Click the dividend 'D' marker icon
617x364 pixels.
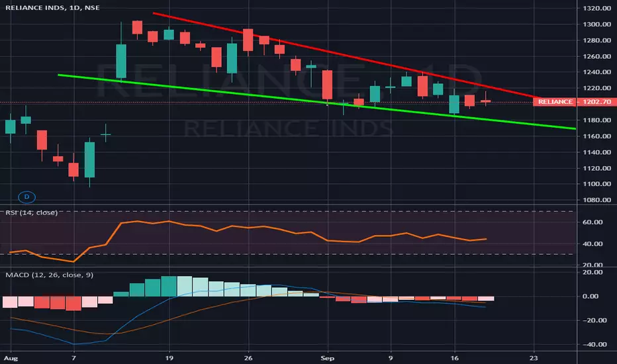pos(26,197)
